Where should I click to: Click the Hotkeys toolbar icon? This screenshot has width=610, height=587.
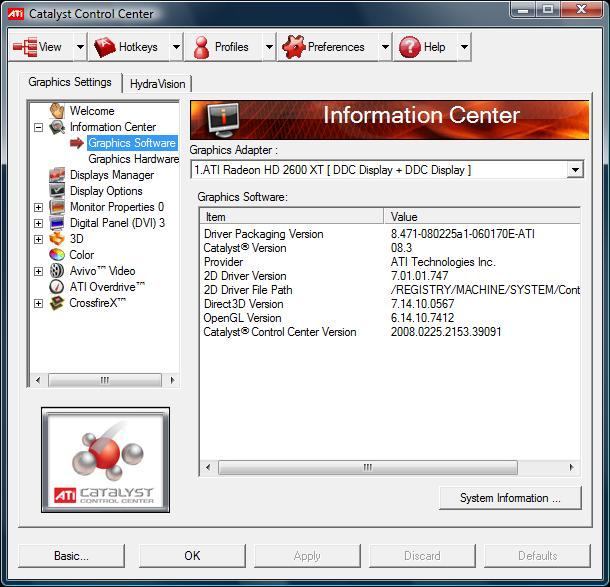[x=105, y=47]
